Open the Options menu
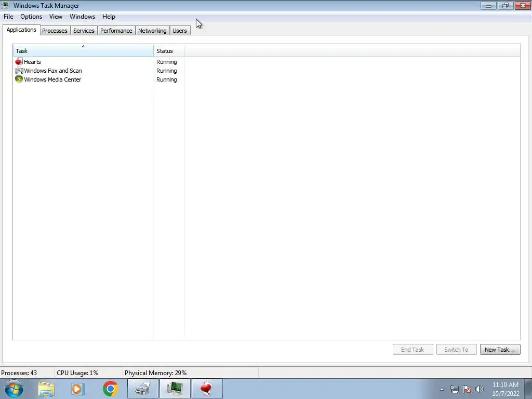532x399 pixels. coord(31,16)
